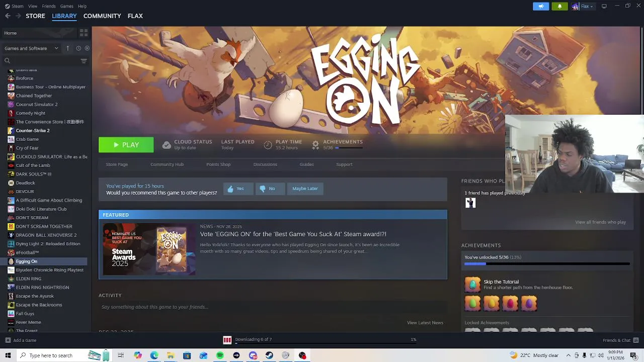
Task: Open the green notifications bell
Action: [559, 6]
